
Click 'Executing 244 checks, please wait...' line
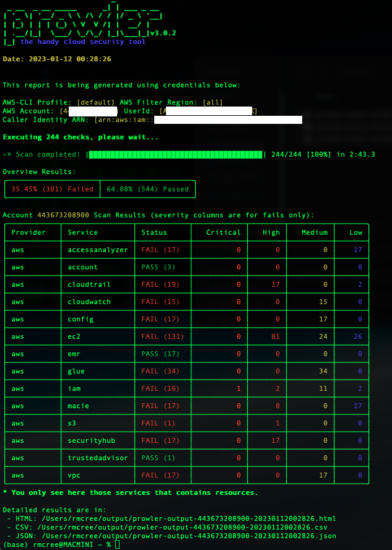[x=81, y=137]
